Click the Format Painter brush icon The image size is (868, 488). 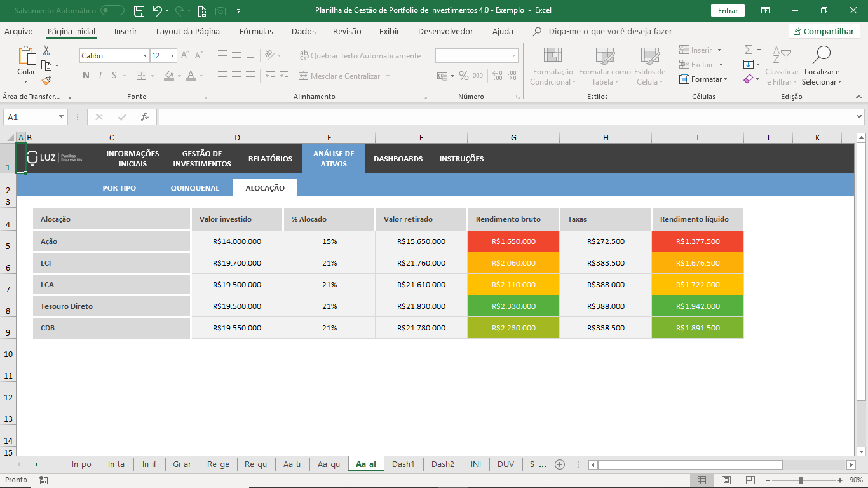click(46, 81)
